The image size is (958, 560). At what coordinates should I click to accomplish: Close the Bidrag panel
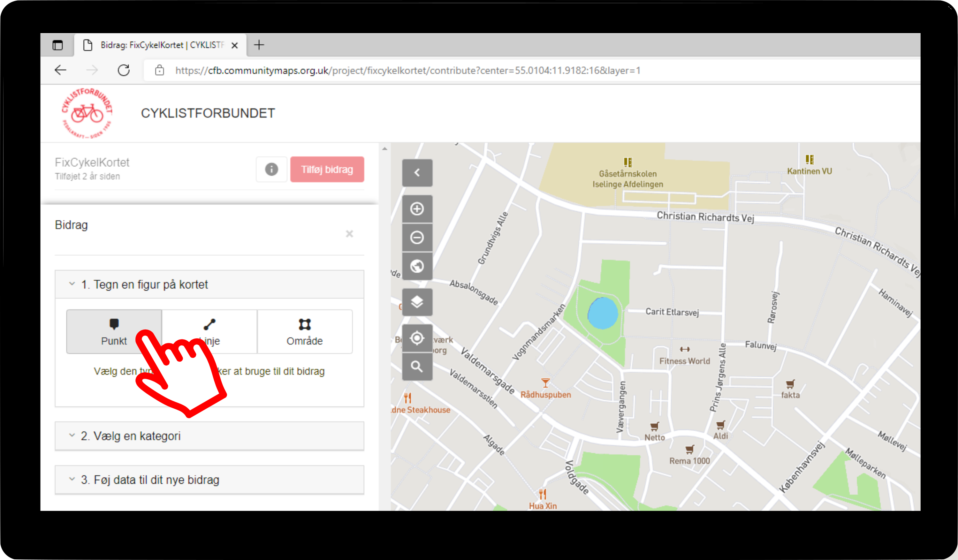point(349,234)
